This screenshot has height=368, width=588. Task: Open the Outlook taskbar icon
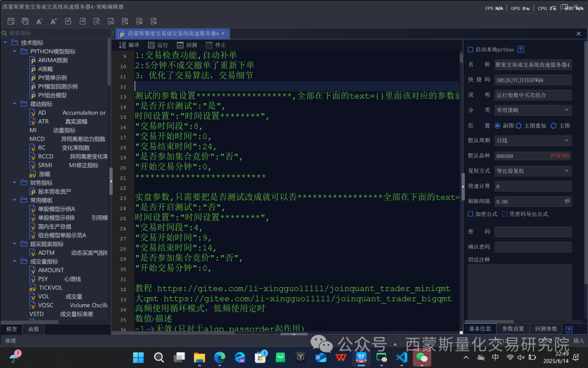(321, 357)
